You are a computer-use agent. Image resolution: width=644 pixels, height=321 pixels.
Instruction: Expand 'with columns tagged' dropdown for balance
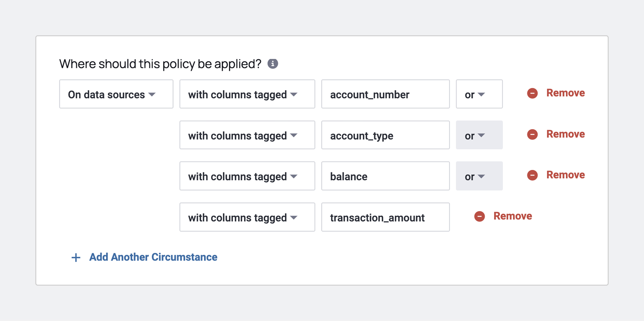247,176
